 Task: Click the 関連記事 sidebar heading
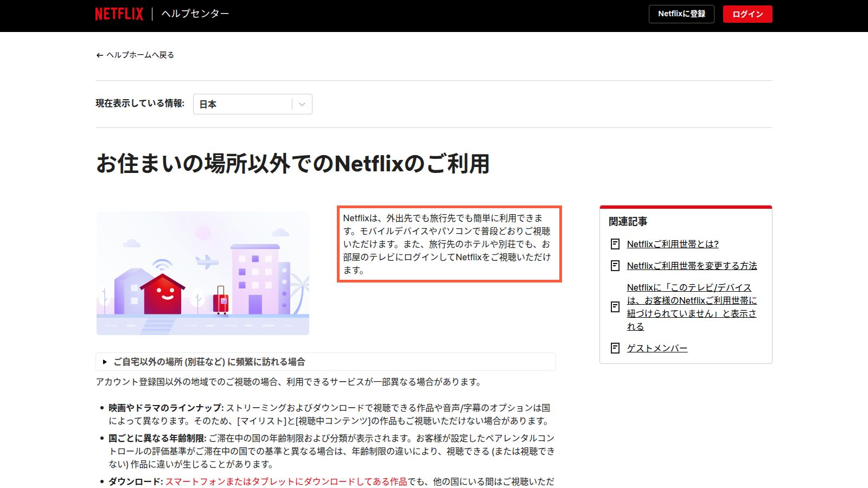628,221
